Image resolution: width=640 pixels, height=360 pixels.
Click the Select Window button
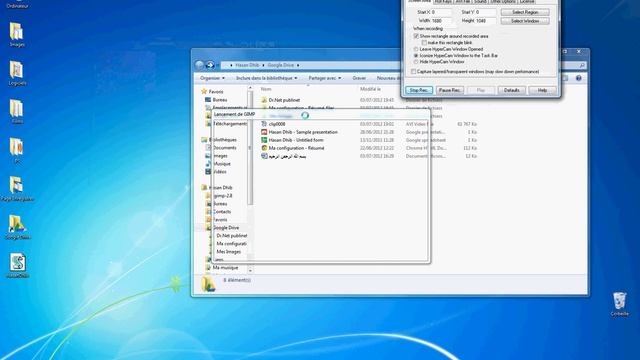point(525,21)
